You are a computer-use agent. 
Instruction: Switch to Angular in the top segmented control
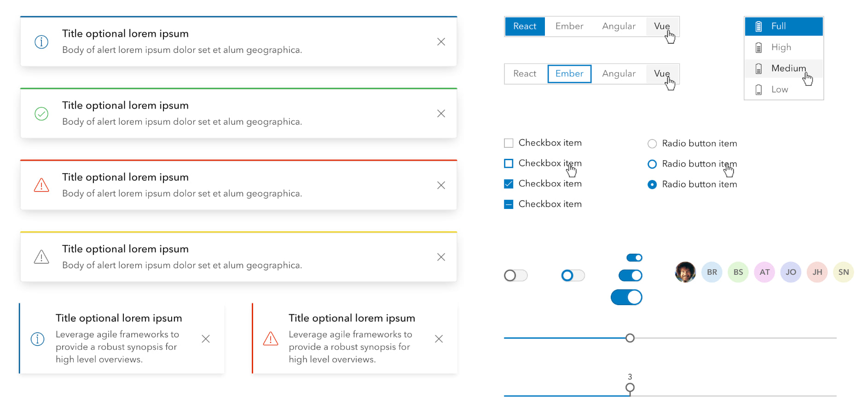point(619,27)
